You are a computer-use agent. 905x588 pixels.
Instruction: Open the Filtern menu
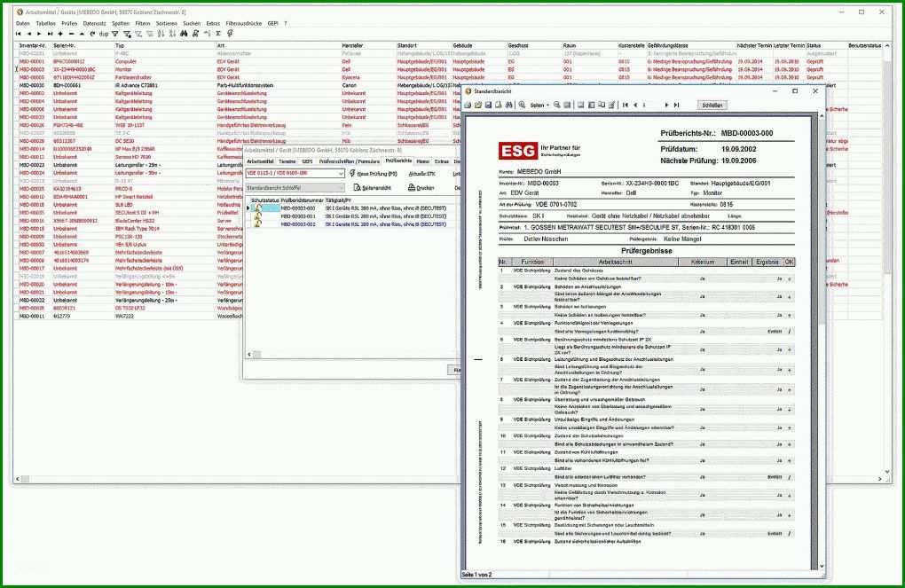143,24
